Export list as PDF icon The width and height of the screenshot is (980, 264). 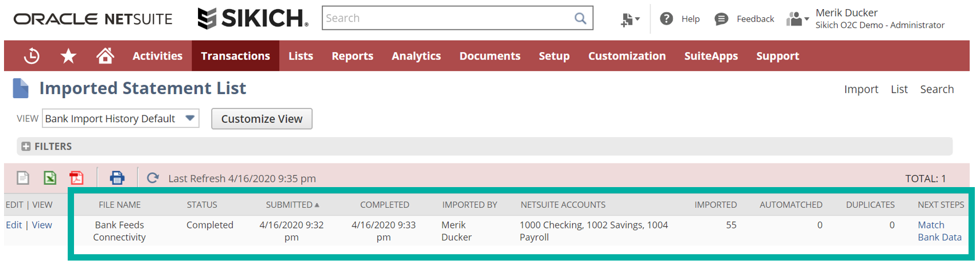pyautogui.click(x=76, y=178)
